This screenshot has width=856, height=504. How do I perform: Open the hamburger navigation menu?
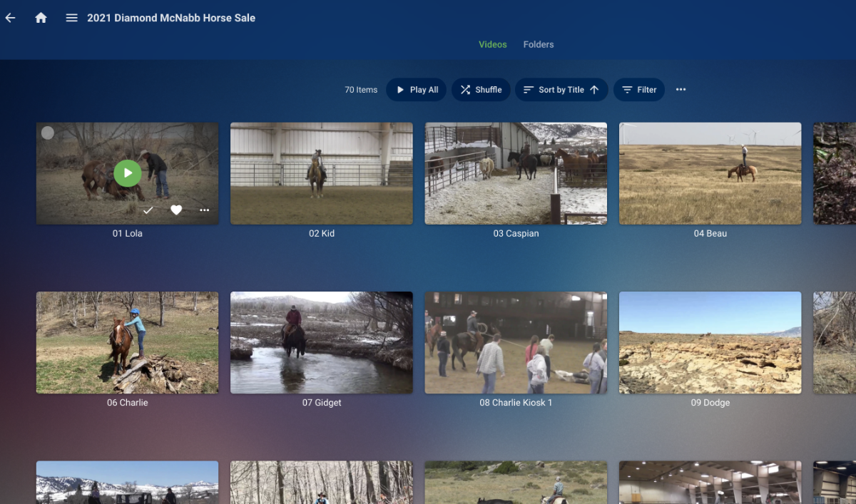(x=71, y=18)
